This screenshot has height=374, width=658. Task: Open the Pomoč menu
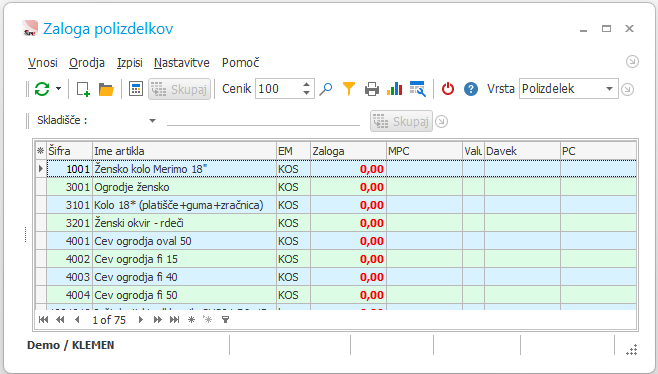240,63
